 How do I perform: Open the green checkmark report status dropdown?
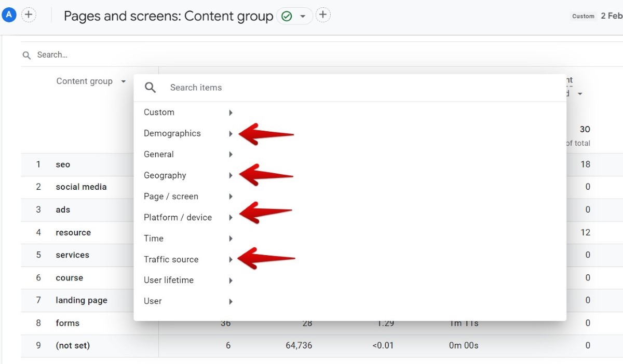pos(294,16)
